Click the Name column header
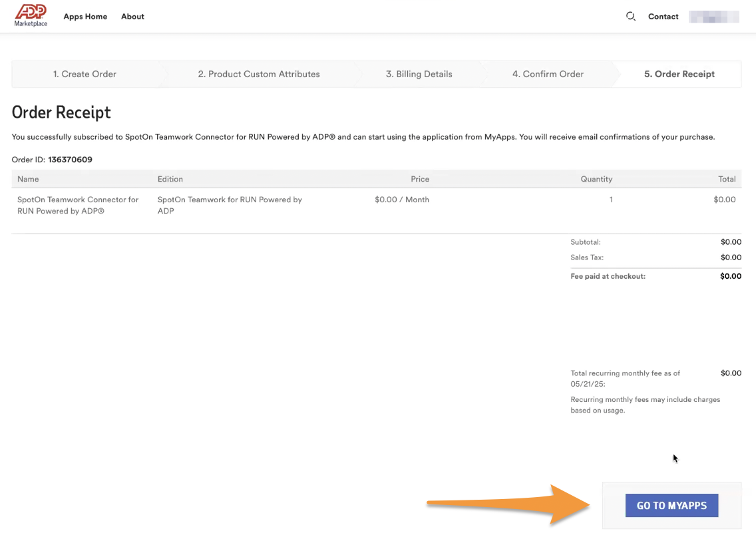 (x=28, y=179)
